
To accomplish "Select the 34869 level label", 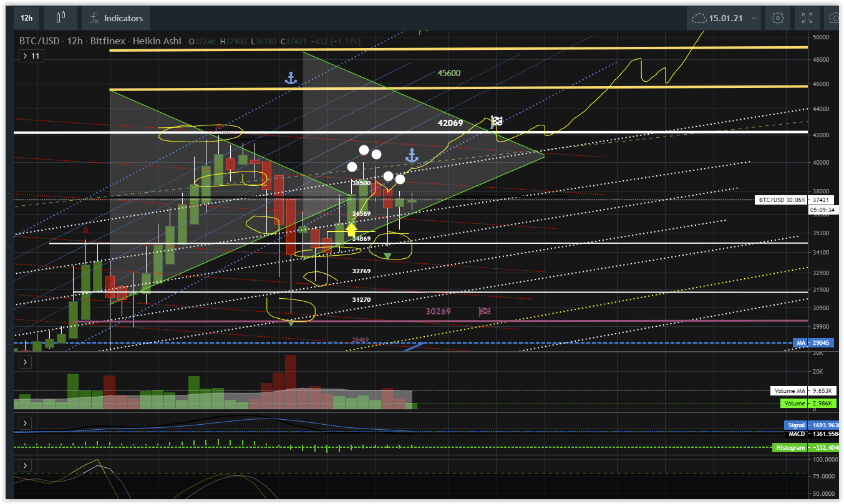I will coord(361,238).
